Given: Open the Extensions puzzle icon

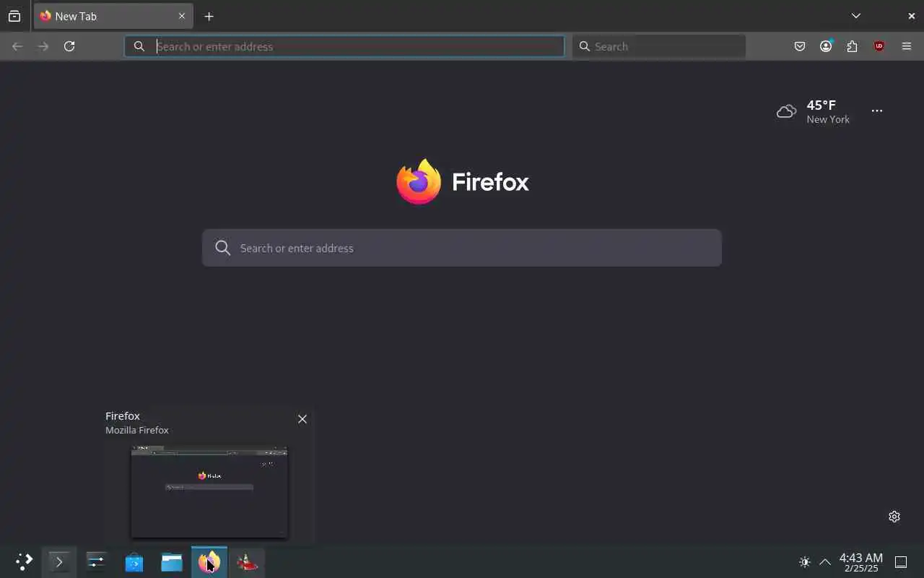Looking at the screenshot, I should click(x=853, y=46).
